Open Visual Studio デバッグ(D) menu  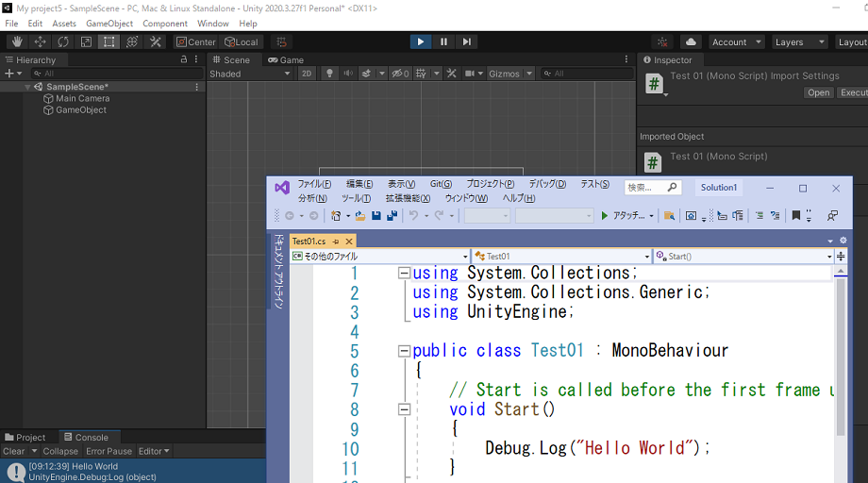tap(547, 184)
